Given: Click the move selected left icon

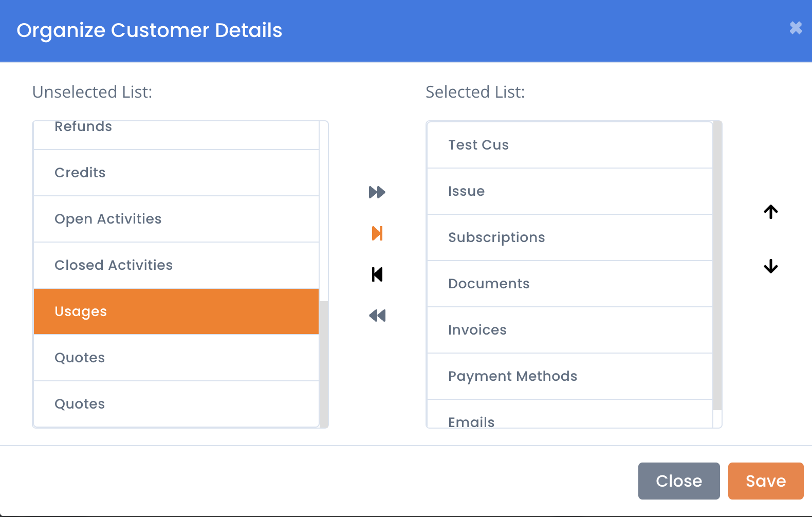Looking at the screenshot, I should (x=377, y=274).
